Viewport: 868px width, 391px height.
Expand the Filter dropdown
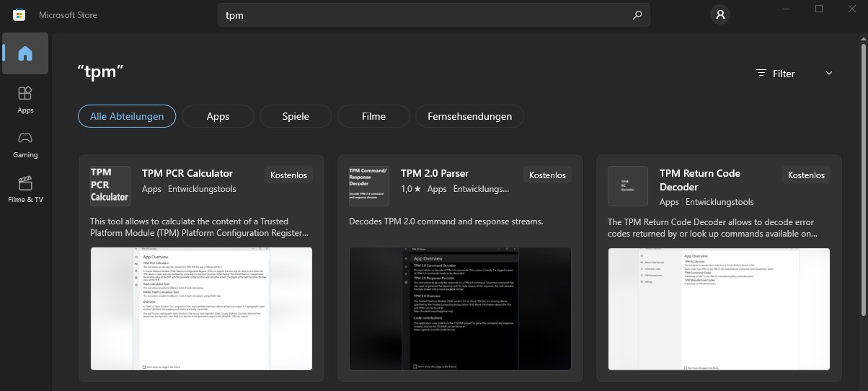tap(794, 73)
